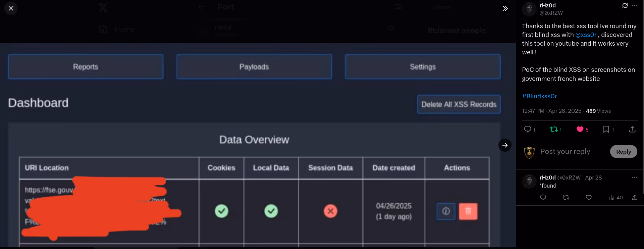Viewport: 644px width, 249px height.
Task: Repost the *found reply
Action: coord(566,197)
